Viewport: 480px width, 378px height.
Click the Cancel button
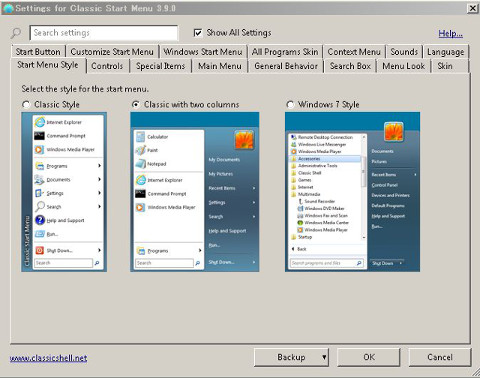pos(440,357)
